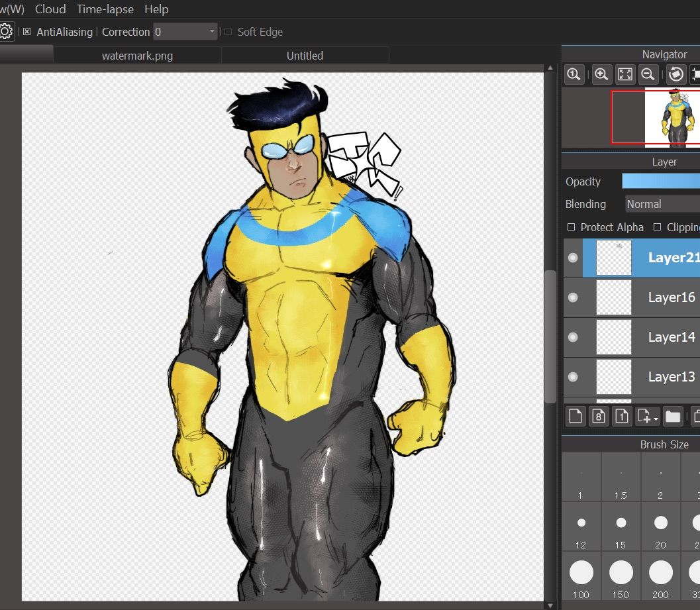The width and height of the screenshot is (700, 610).
Task: Select brush size 1.5 preset
Action: coord(621,477)
